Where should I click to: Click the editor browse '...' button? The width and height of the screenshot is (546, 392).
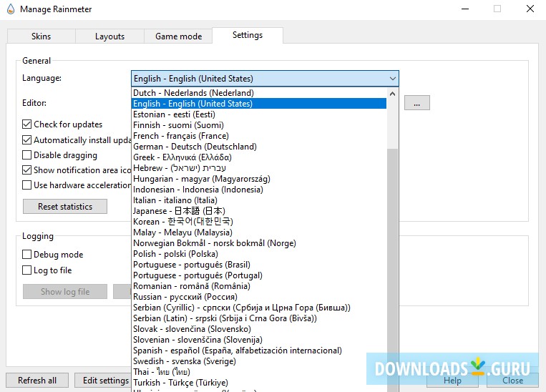pos(416,103)
